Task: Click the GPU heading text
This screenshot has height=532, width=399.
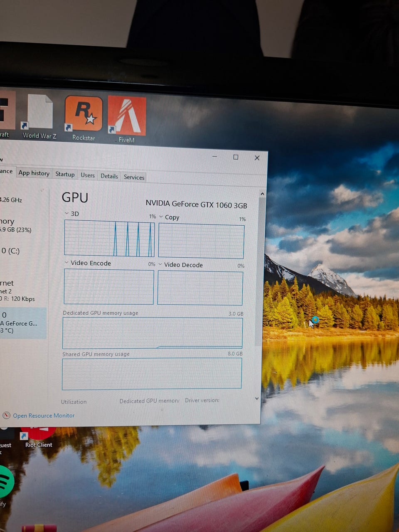Action: [x=75, y=197]
